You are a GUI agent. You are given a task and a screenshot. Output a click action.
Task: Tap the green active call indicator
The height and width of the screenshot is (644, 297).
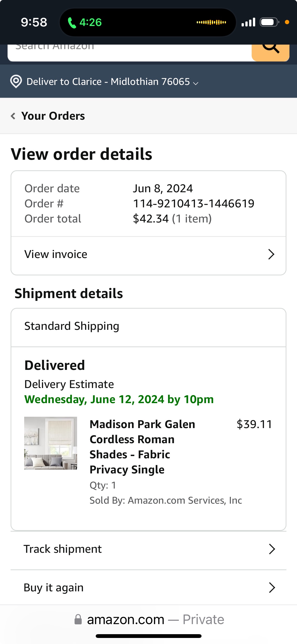point(85,22)
